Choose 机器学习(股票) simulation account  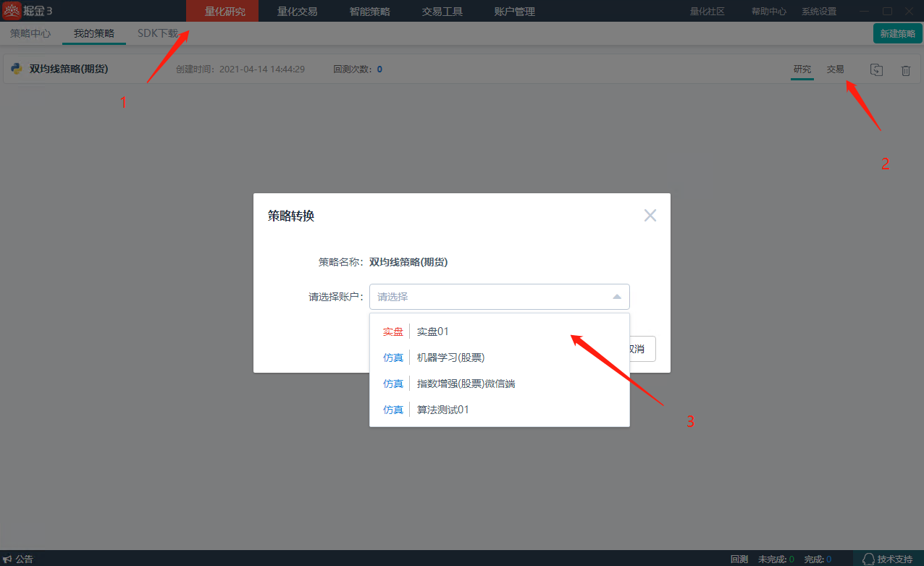pos(450,358)
